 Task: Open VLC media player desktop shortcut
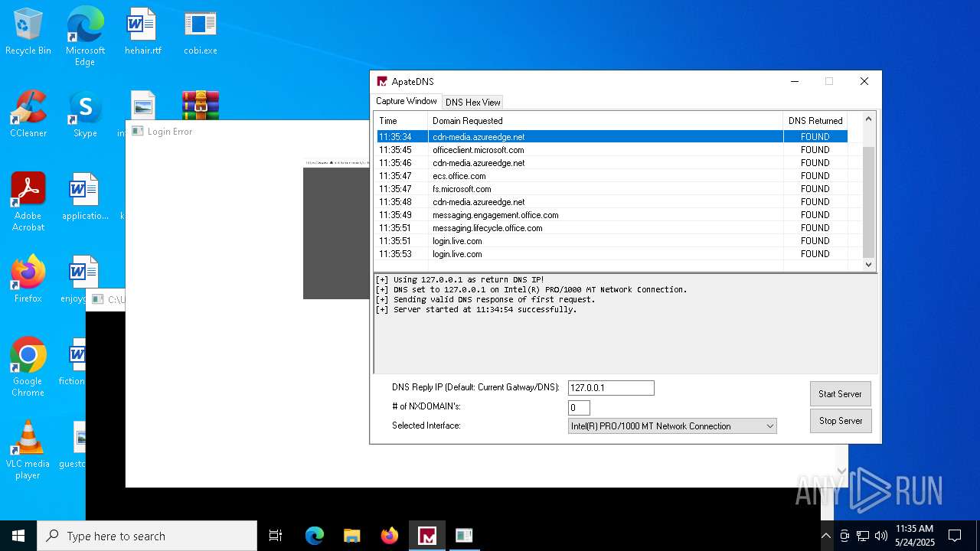tap(28, 450)
